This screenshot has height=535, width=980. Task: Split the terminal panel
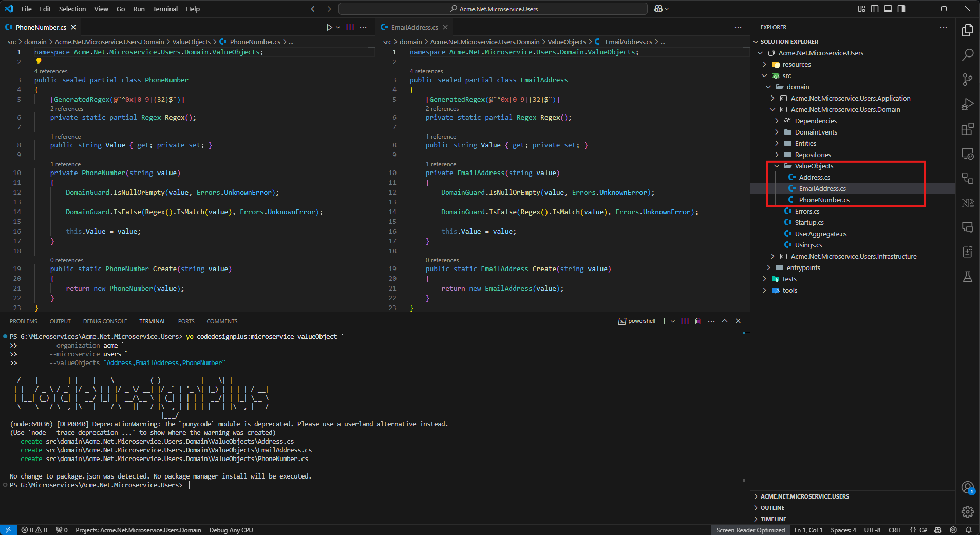click(685, 321)
